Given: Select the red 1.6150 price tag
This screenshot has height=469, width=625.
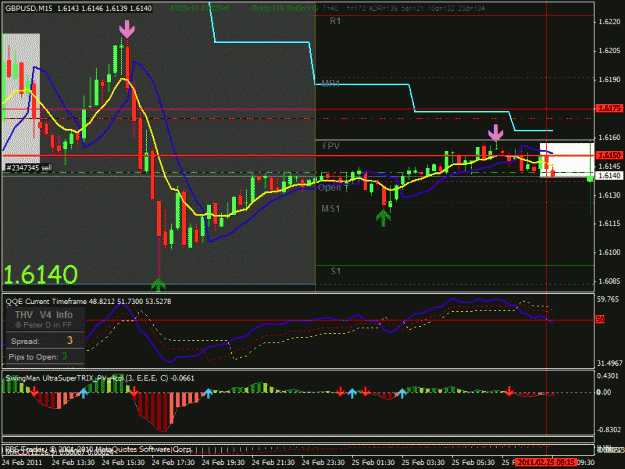Looking at the screenshot, I should [609, 155].
